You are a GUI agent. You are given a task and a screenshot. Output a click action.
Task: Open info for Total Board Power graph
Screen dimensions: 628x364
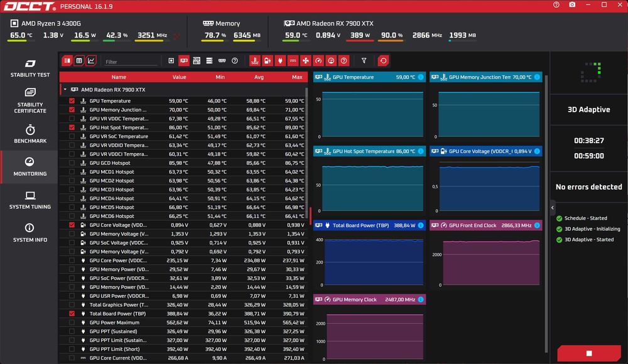click(421, 225)
